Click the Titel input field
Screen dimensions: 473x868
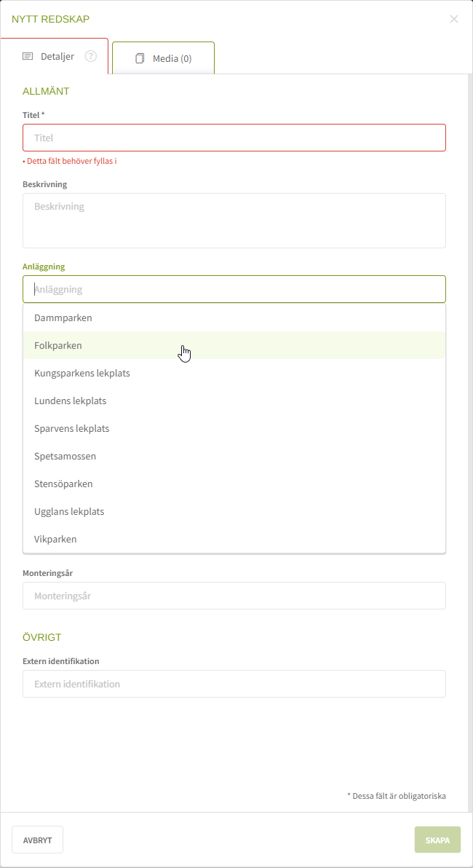234,138
